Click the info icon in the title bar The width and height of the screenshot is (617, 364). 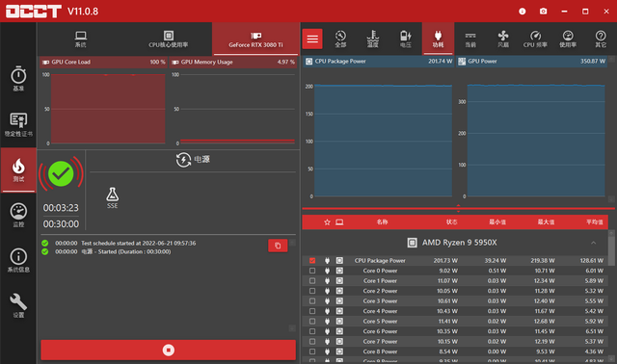click(x=523, y=11)
